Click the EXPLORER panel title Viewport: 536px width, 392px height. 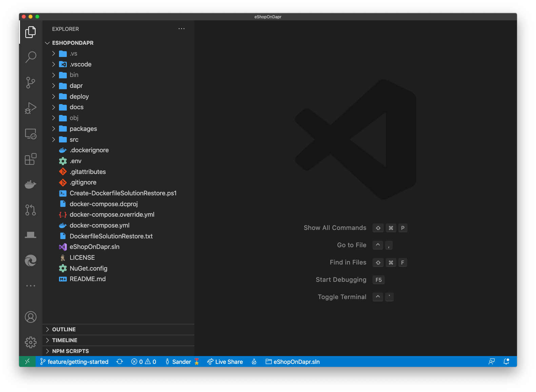click(65, 29)
